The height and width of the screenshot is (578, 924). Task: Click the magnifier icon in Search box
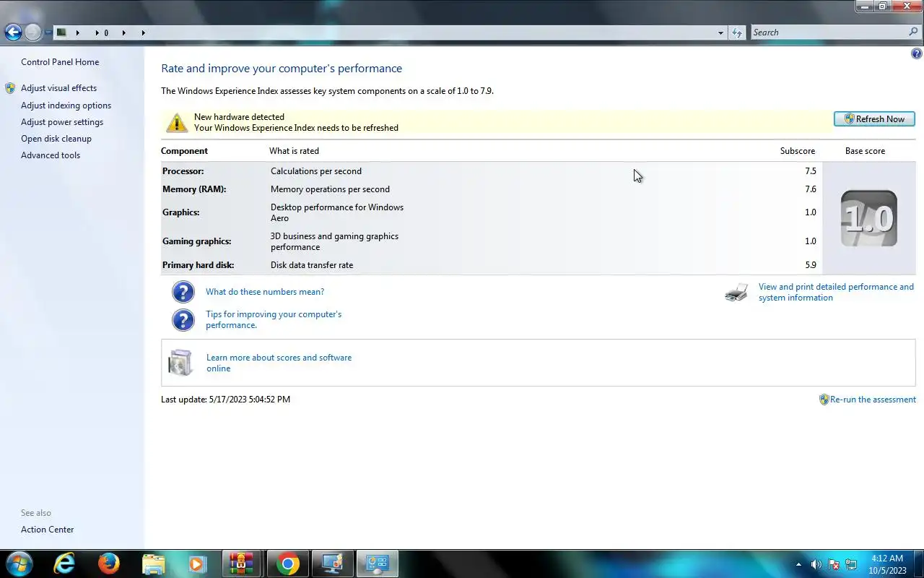point(914,33)
